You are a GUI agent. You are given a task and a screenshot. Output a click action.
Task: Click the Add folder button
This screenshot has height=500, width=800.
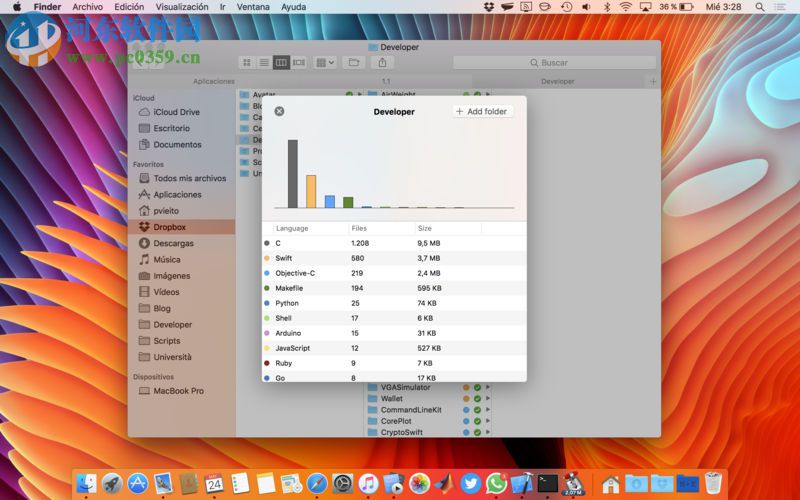click(482, 111)
